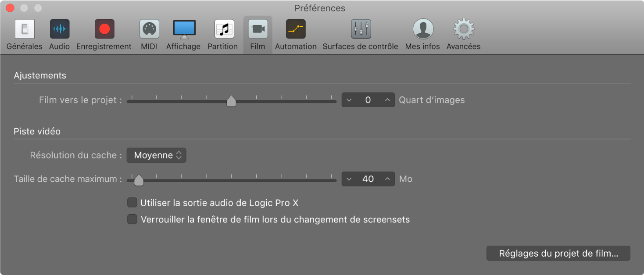
Task: Open the Résolution du cache dropdown
Action: (x=156, y=155)
